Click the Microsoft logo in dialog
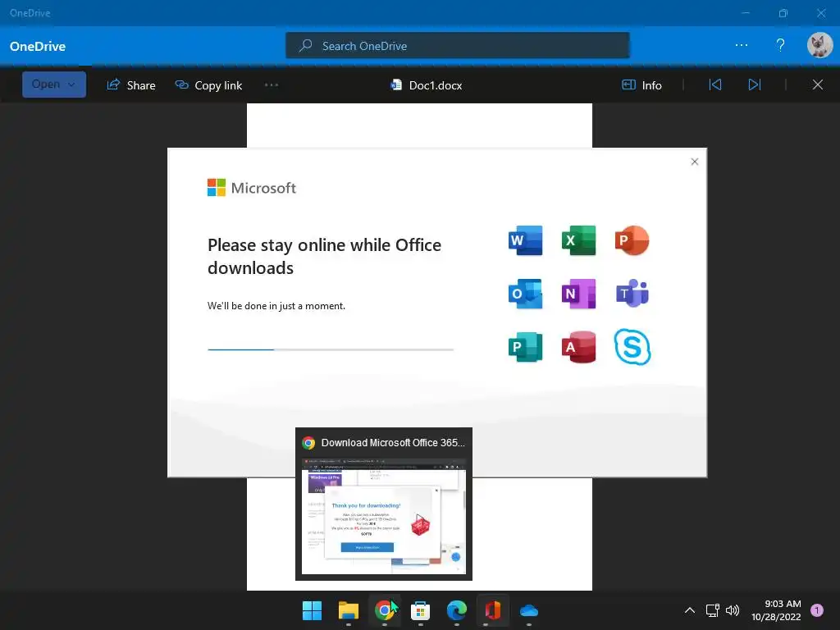The width and height of the screenshot is (840, 630). (x=251, y=188)
